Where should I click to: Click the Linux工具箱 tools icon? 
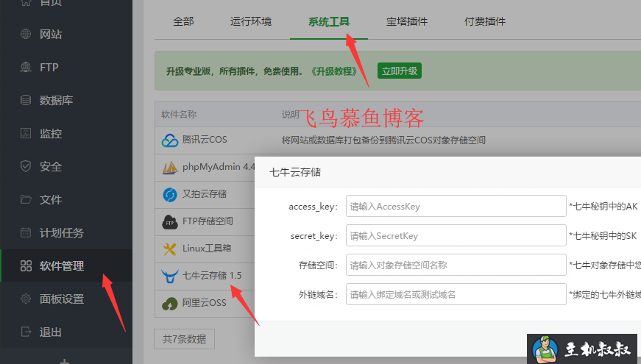170,249
